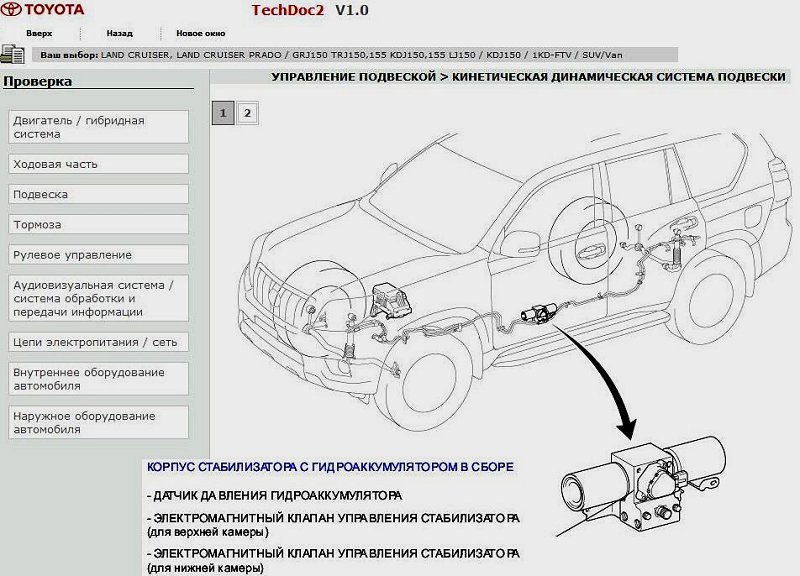Screen dimensions: 800x576
Task: Open Аудиовизуальная система sidebar item
Action: 98,298
